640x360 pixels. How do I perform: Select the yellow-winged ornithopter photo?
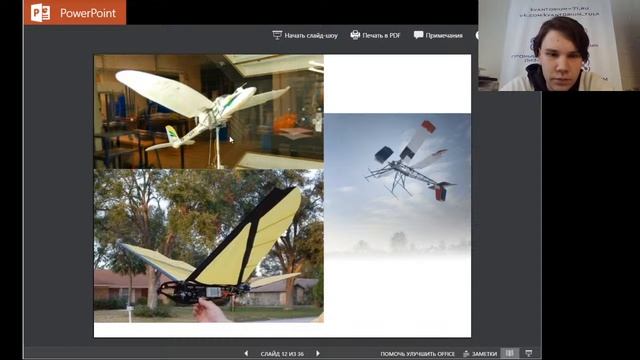tap(209, 246)
